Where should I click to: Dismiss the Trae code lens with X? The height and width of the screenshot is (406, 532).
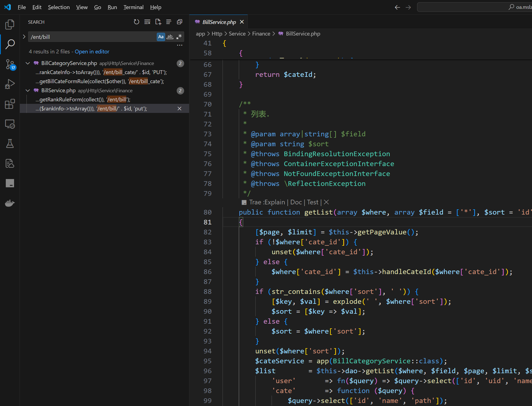[x=326, y=202]
